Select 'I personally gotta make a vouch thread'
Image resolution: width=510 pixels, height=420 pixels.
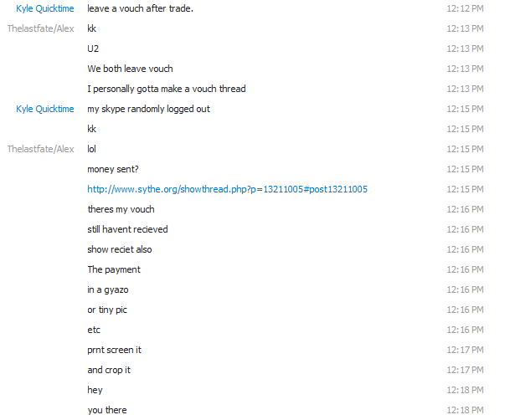click(x=167, y=89)
